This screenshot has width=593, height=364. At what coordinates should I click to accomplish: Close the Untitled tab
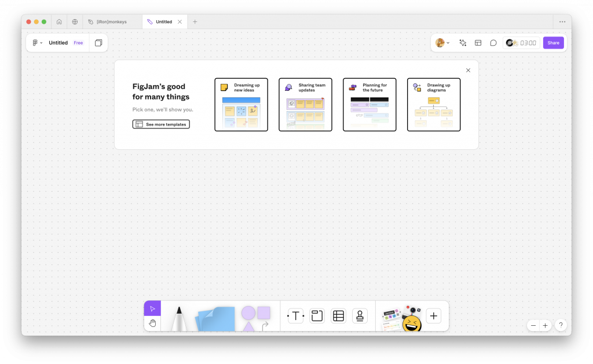180,21
